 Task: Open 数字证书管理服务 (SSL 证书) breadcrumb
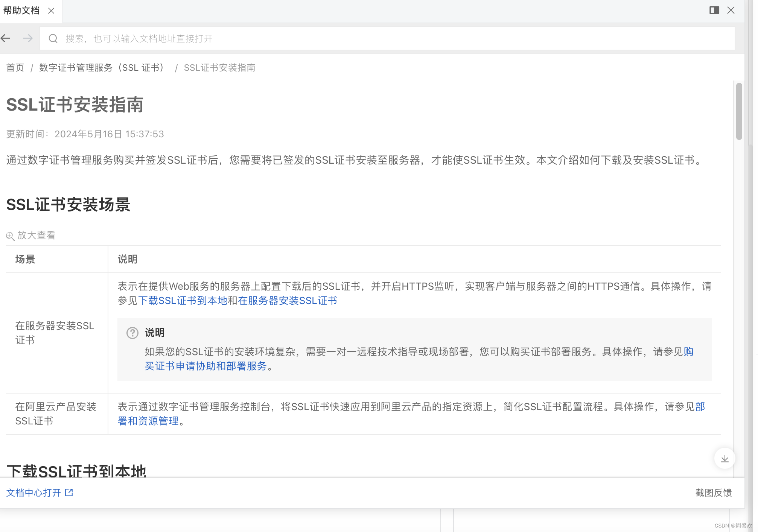coord(102,68)
